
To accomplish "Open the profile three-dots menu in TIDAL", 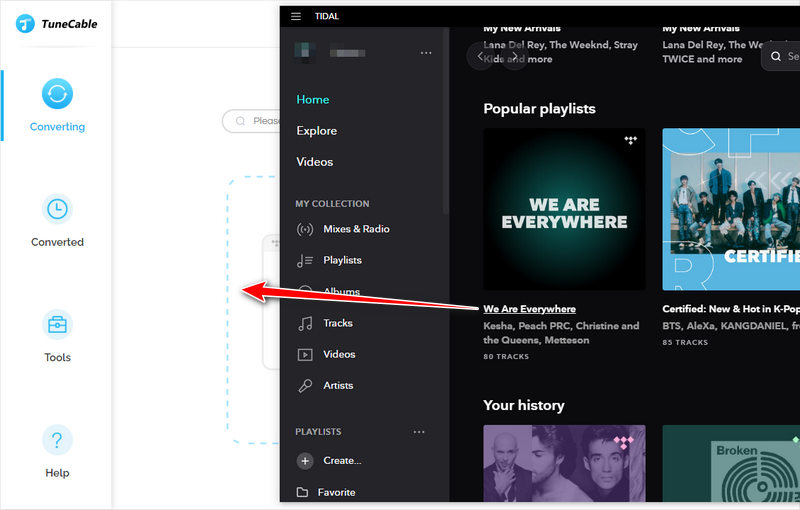I will (426, 53).
